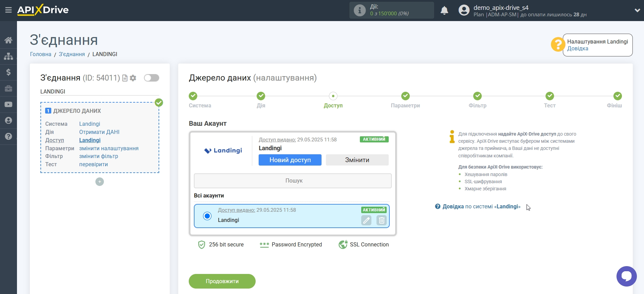
Task: Select the Landingi account radio button
Action: [207, 216]
